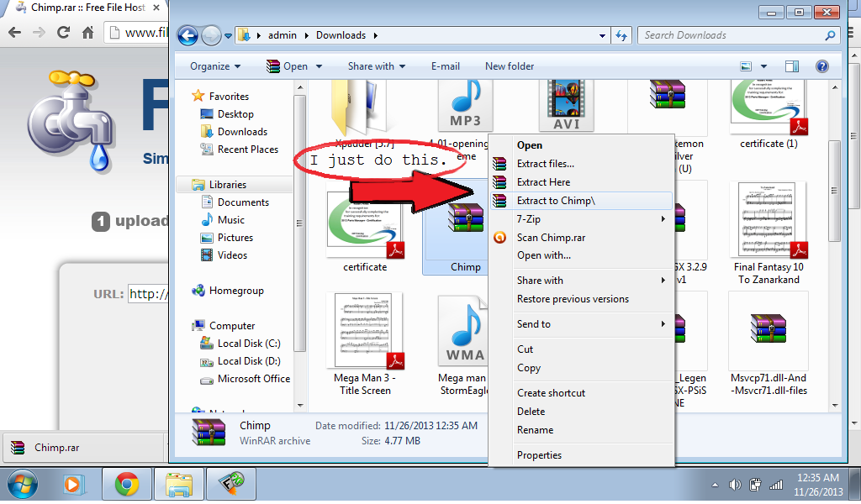861x504 pixels.
Task: Choose Copy in the context menu
Action: 582,368
